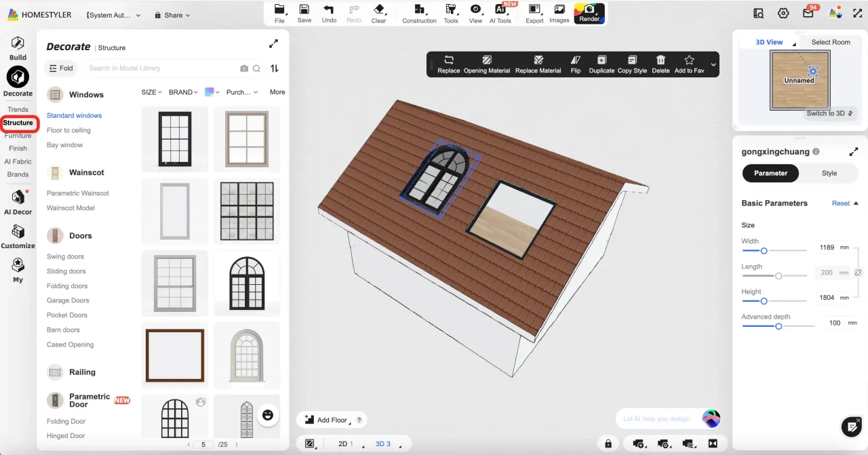The height and width of the screenshot is (455, 868).
Task: Toggle the lock icon at bottom
Action: pyautogui.click(x=608, y=443)
